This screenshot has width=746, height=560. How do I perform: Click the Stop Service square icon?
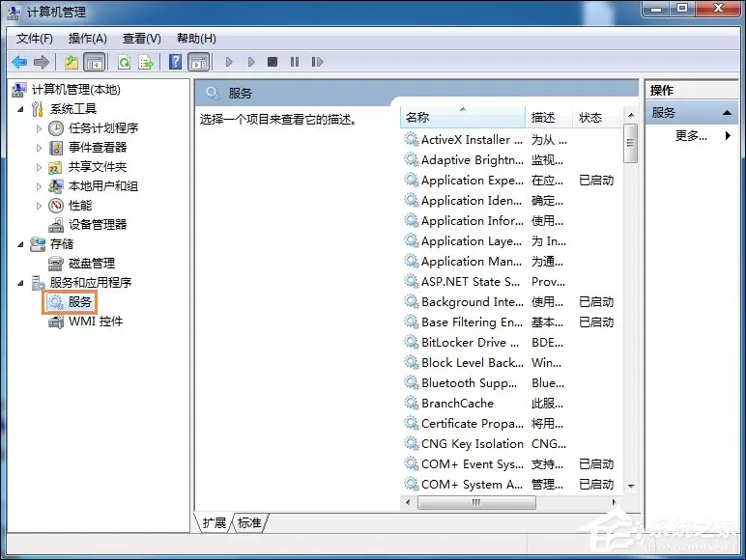(273, 62)
